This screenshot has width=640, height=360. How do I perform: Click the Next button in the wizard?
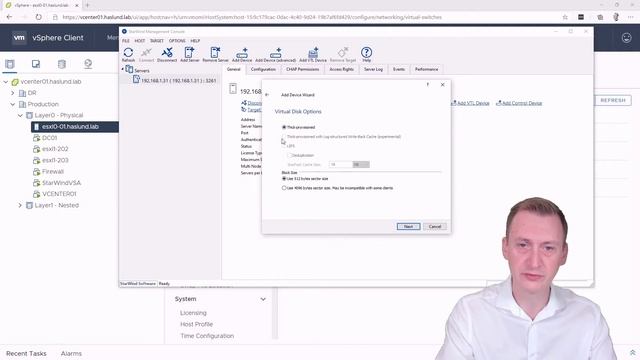[408, 227]
